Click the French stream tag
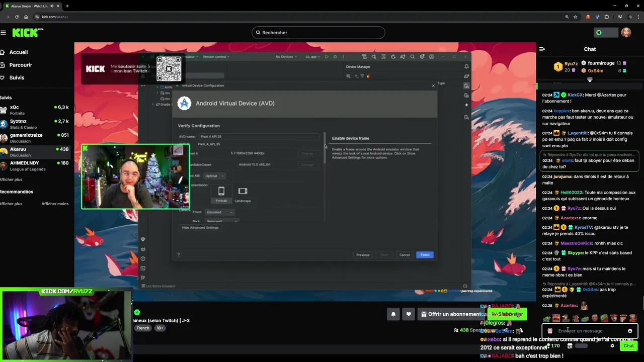 point(143,328)
